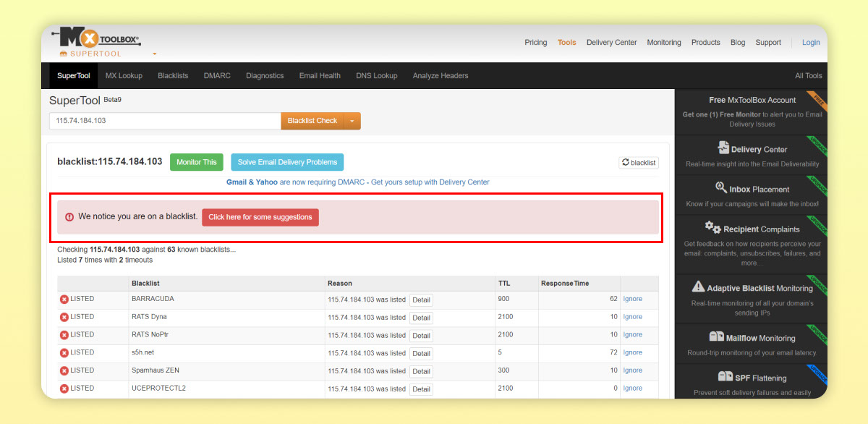Open the MX Lookup tab

124,75
